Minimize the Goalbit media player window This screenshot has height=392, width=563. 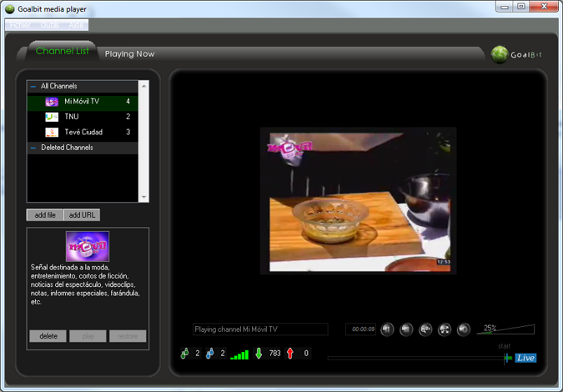coord(505,6)
